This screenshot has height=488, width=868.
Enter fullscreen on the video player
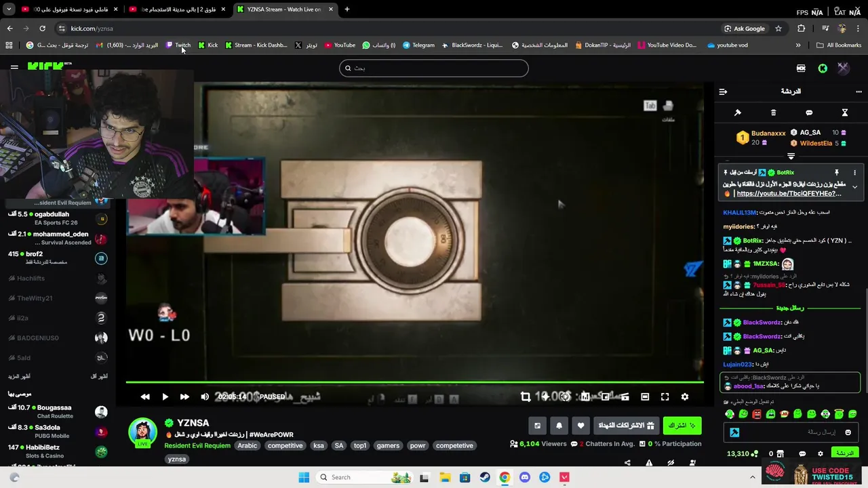[665, 396]
